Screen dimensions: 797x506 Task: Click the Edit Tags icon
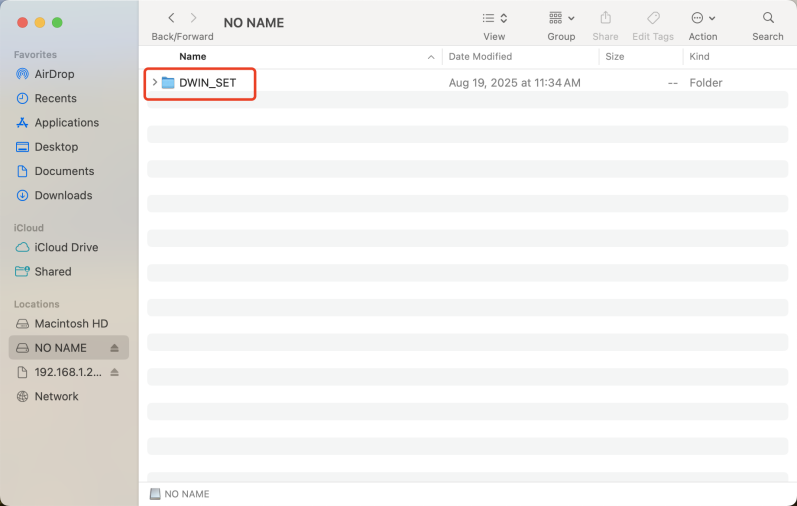[653, 18]
